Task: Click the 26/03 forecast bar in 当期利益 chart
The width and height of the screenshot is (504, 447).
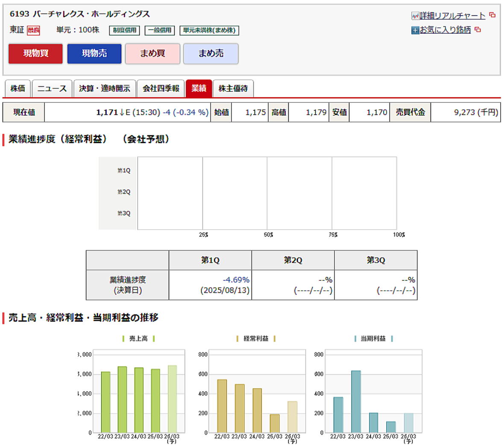Action: [408, 423]
